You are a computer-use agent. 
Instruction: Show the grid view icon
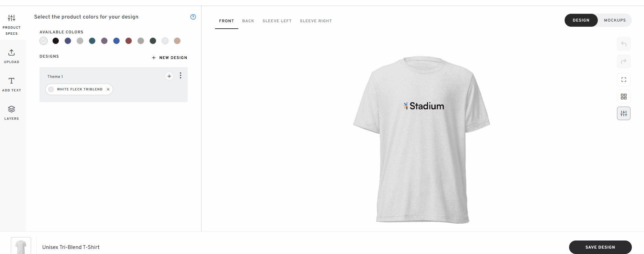[x=624, y=96]
